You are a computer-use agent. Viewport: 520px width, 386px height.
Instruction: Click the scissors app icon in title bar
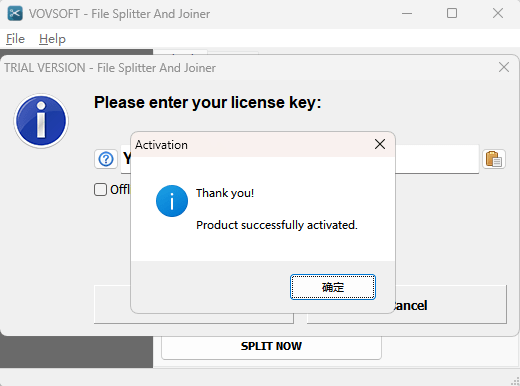(x=15, y=13)
